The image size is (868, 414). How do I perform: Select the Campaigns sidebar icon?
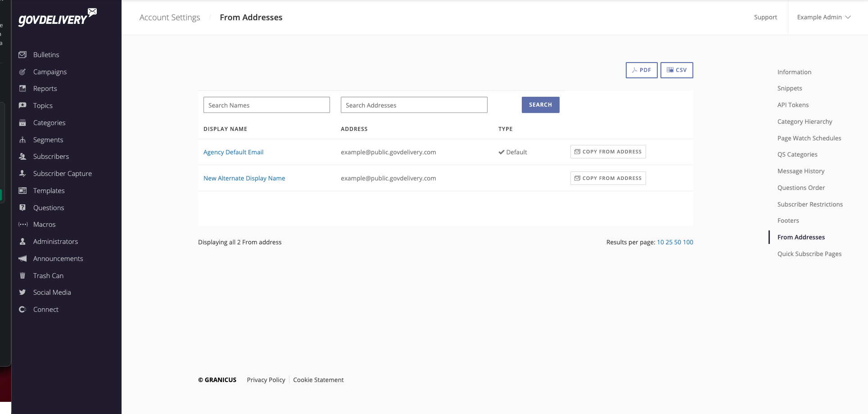pyautogui.click(x=23, y=72)
